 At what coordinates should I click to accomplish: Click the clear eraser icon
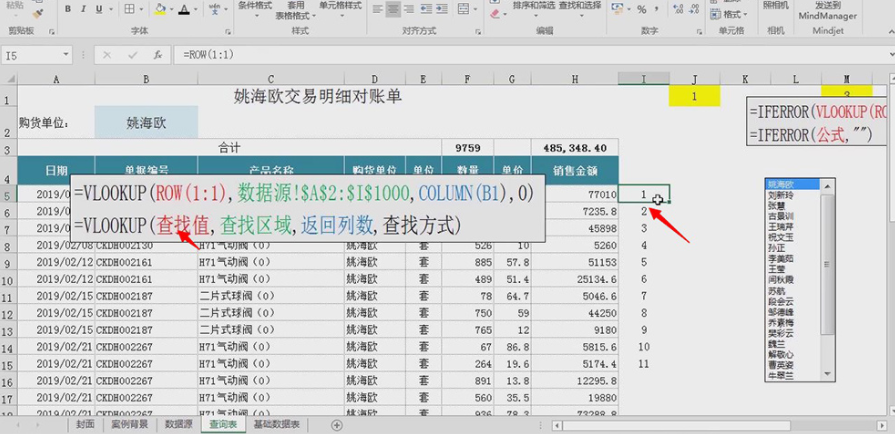pyautogui.click(x=495, y=13)
